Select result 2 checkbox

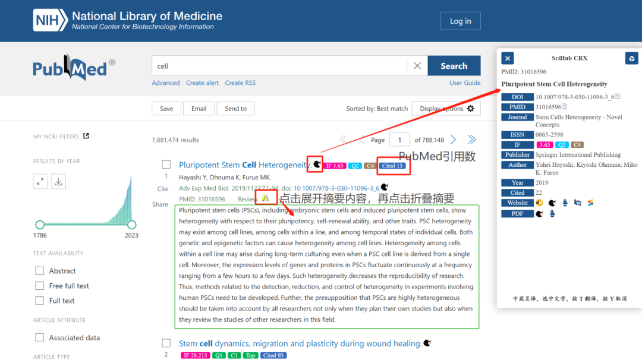coord(166,343)
